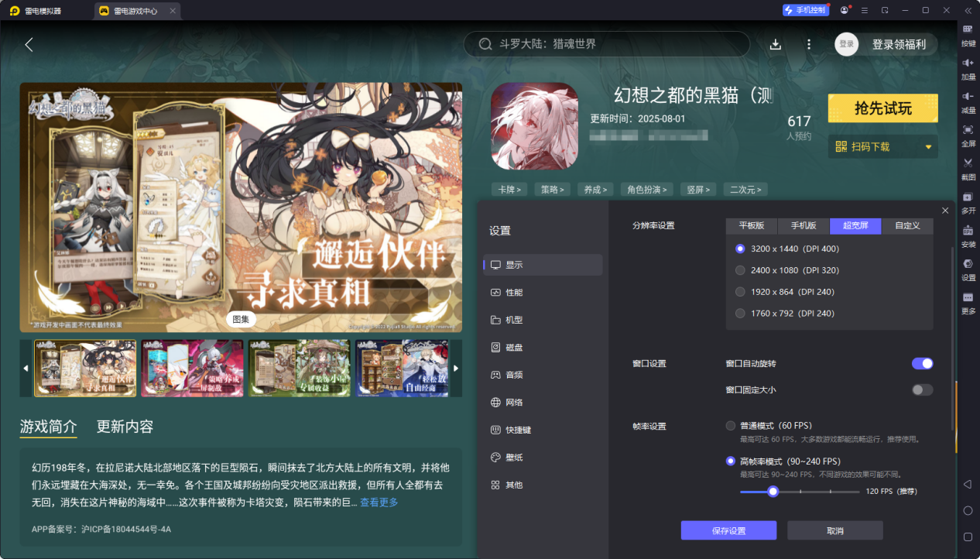This screenshot has height=559, width=980.
Task: Switch to the 平板版 resolution tab
Action: (751, 226)
